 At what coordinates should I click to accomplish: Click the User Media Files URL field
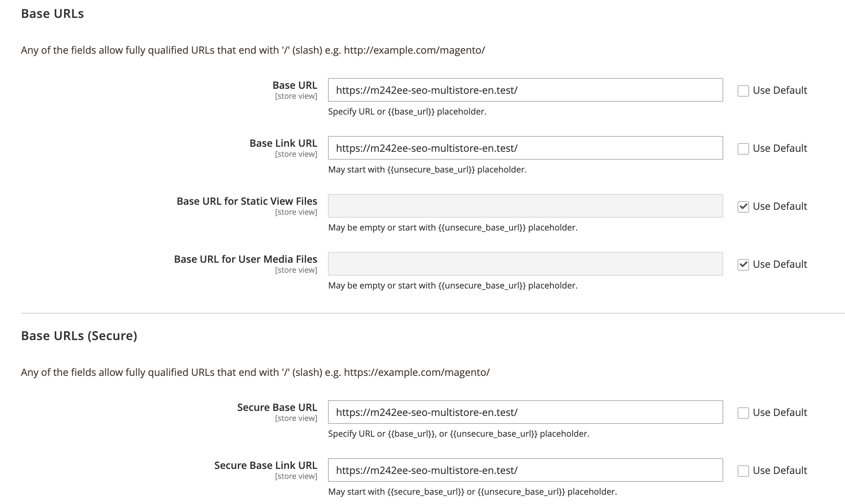click(x=525, y=264)
